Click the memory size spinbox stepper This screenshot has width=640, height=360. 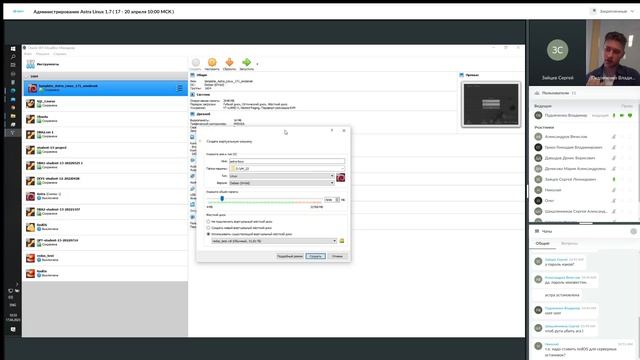(x=338, y=200)
